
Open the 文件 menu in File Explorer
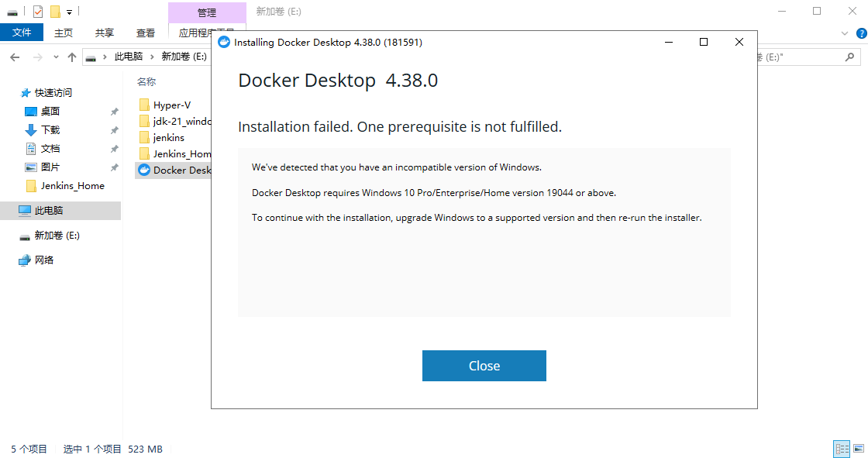point(22,33)
